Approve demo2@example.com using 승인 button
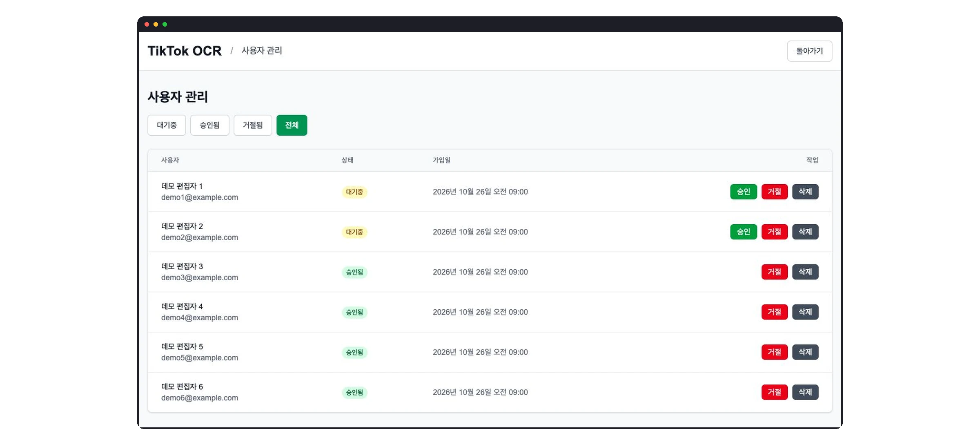The image size is (980, 429). (x=743, y=232)
